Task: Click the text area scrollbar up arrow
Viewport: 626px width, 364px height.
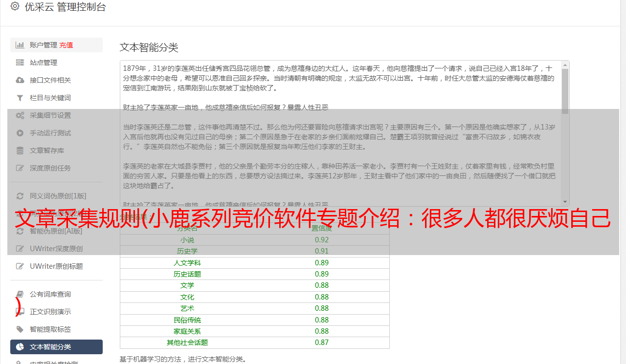Action: [565, 64]
